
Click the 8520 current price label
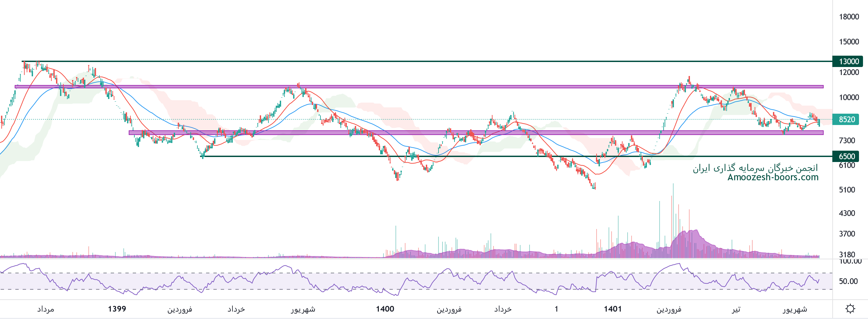847,119
